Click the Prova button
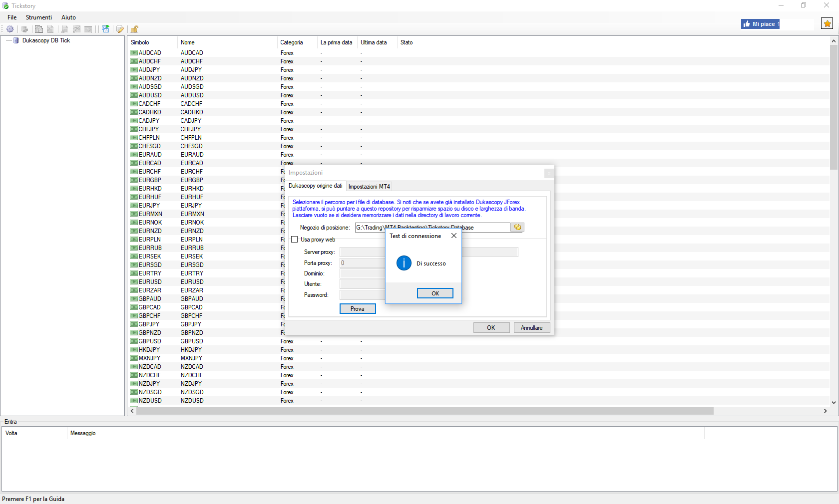This screenshot has width=839, height=504. (x=358, y=309)
